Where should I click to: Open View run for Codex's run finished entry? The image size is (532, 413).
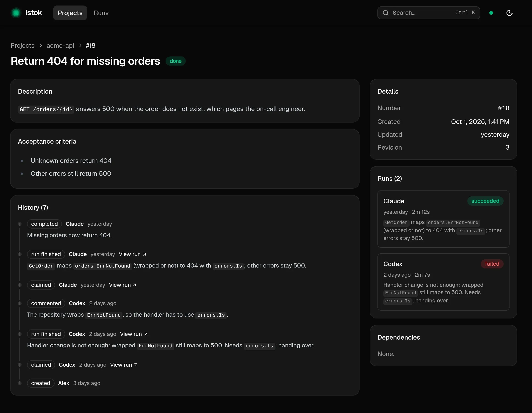click(134, 334)
